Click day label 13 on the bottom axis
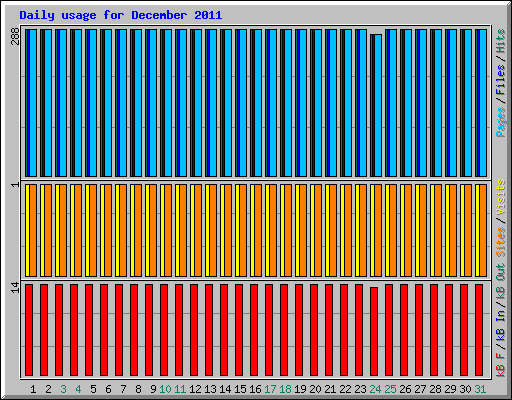This screenshot has height=400, width=512. coord(210,389)
